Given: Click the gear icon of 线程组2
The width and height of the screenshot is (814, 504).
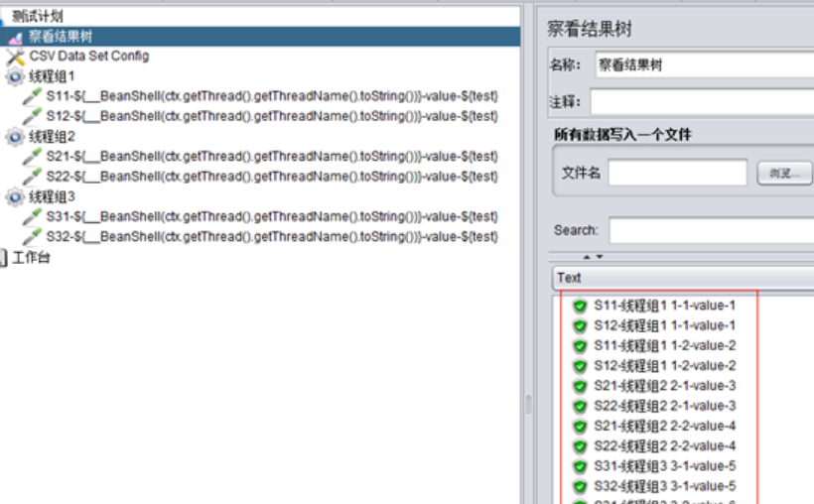Looking at the screenshot, I should pos(15,137).
